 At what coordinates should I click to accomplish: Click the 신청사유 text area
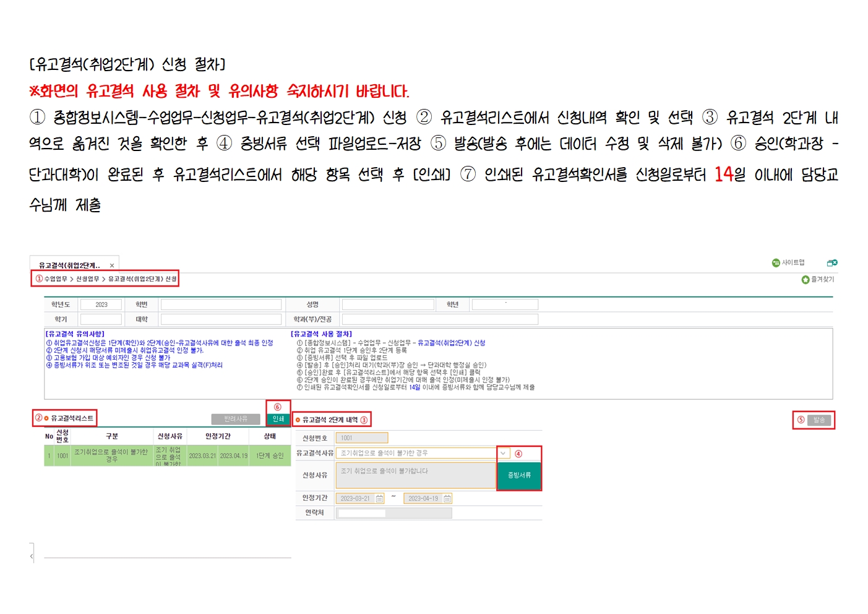pos(415,475)
